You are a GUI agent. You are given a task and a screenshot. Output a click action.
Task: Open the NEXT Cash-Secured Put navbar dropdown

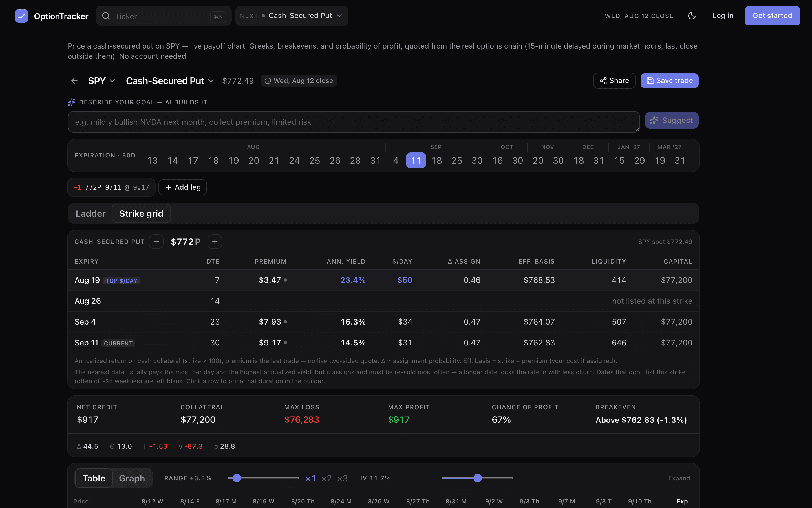292,16
